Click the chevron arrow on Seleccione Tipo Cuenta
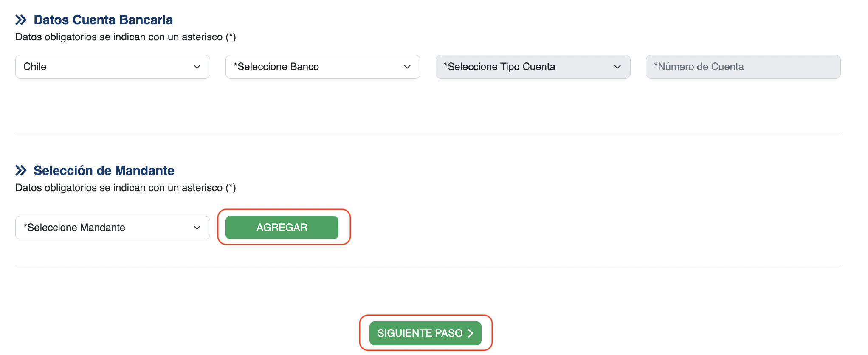Viewport: 868px width, 355px height. pos(617,67)
